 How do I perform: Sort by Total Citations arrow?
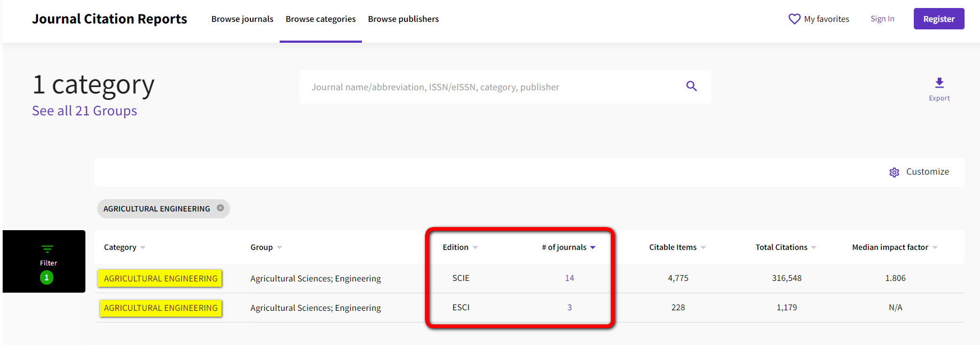click(813, 247)
